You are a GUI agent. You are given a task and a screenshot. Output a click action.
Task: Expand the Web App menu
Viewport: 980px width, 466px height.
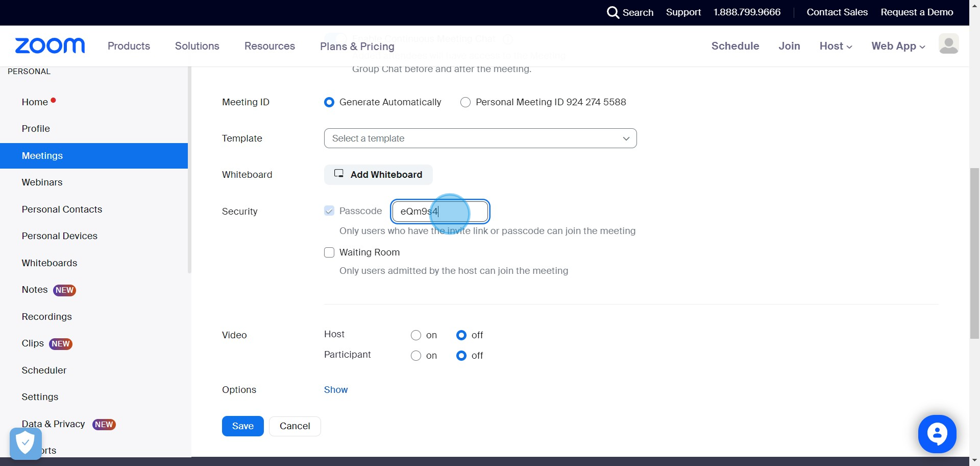pos(898,46)
